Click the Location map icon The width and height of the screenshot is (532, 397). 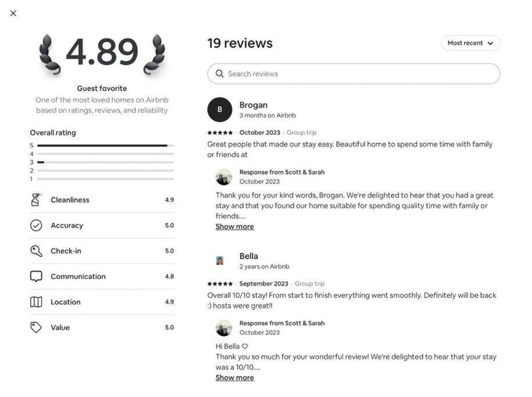(36, 302)
